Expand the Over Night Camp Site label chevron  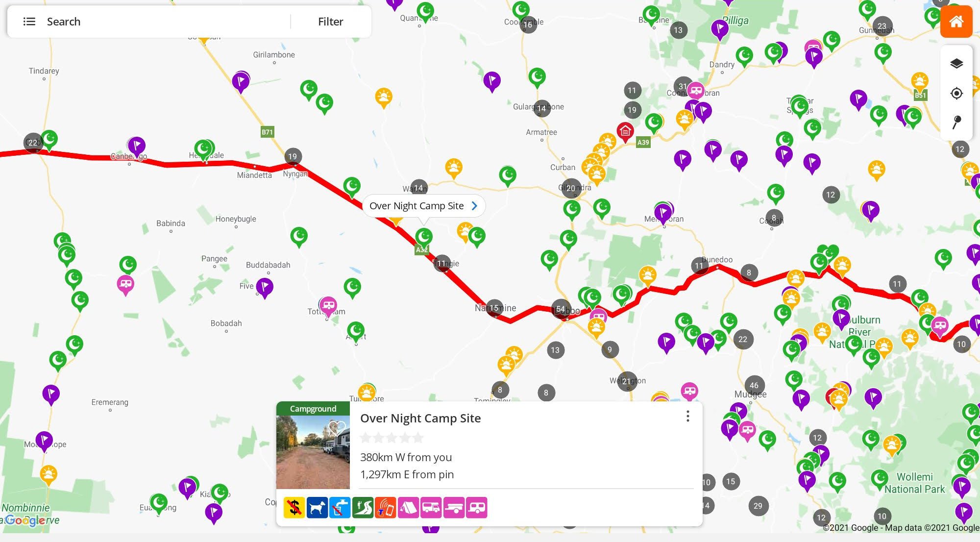click(x=474, y=206)
